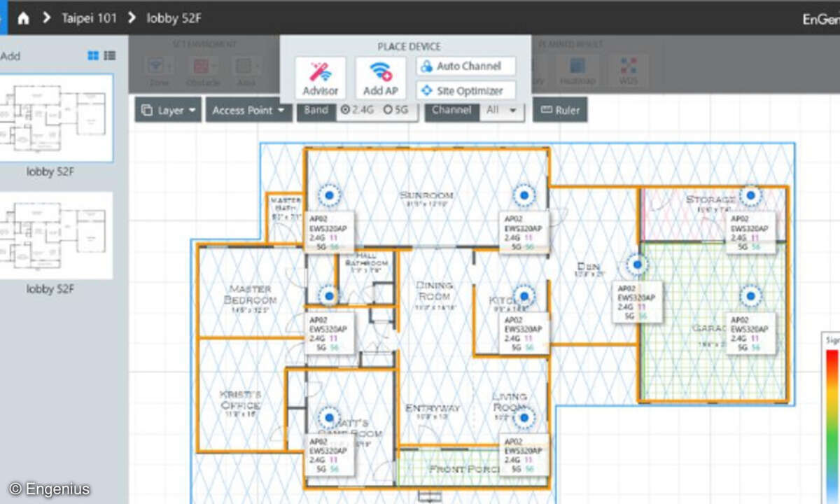The height and width of the screenshot is (504, 840).
Task: Switch floor list to list view
Action: tap(110, 55)
